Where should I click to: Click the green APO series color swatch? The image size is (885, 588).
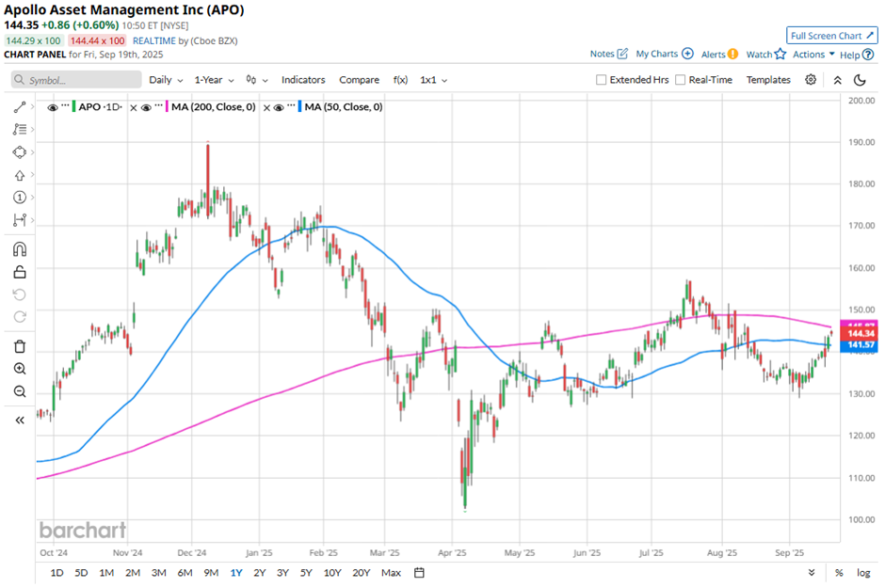point(74,106)
